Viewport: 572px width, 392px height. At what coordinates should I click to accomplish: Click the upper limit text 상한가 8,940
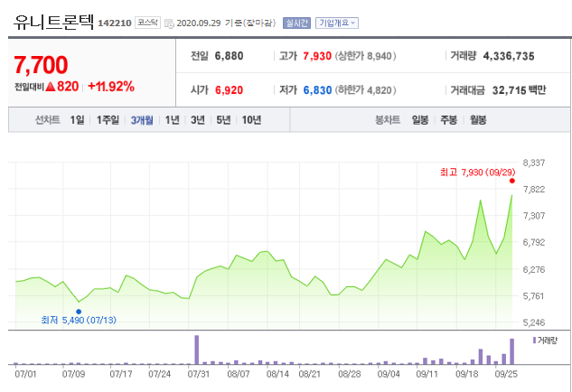(366, 56)
